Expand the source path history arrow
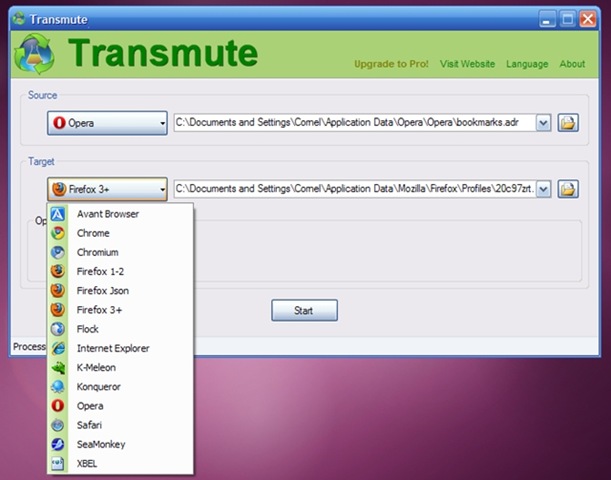This screenshot has width=611, height=480. [x=543, y=123]
